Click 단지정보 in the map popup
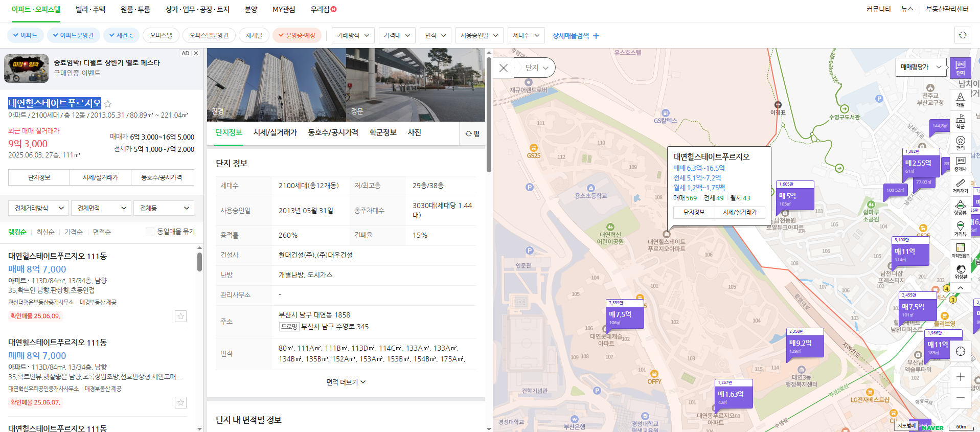Viewport: 980px width, 432px height. 694,212
